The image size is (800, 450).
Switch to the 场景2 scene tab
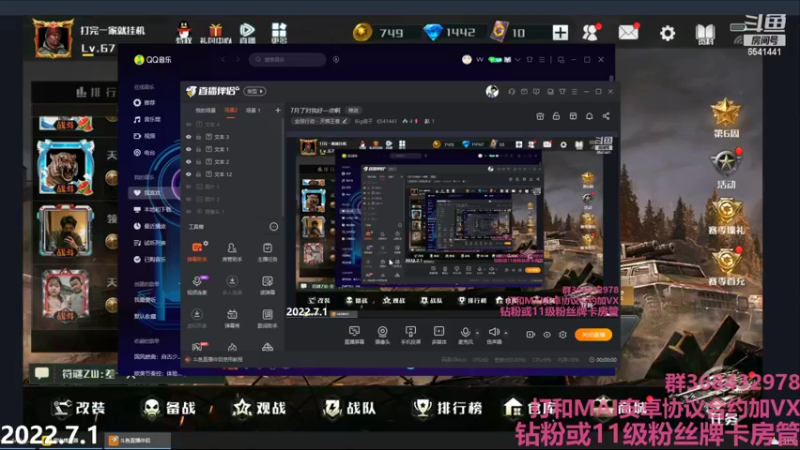231,110
